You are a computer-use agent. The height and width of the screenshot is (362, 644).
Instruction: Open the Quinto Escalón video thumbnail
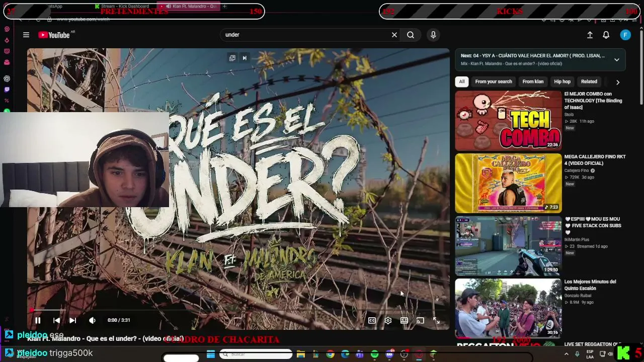[x=508, y=308]
